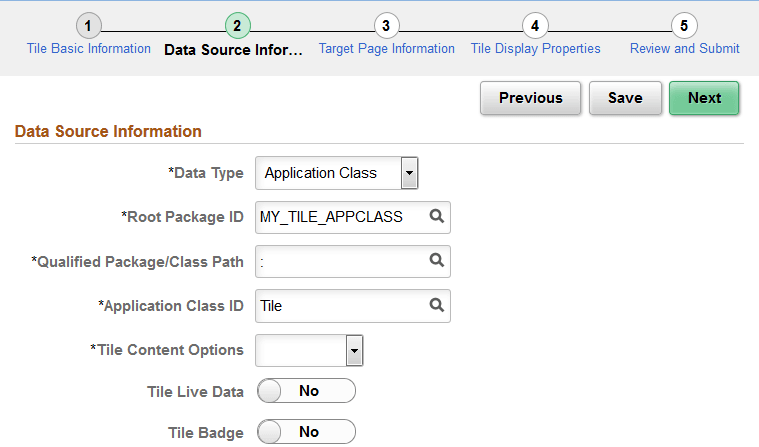Jump to step 3 numbered circle
The image size is (759, 447).
pos(386,25)
